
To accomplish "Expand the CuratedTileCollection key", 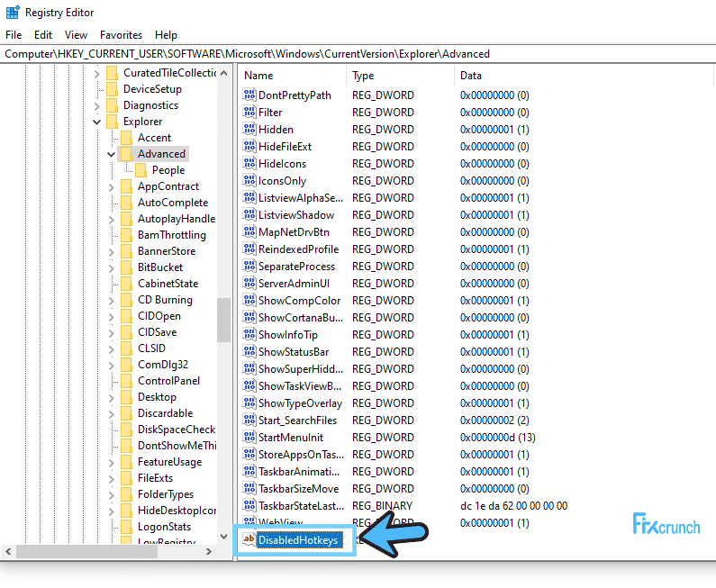I will click(96, 73).
